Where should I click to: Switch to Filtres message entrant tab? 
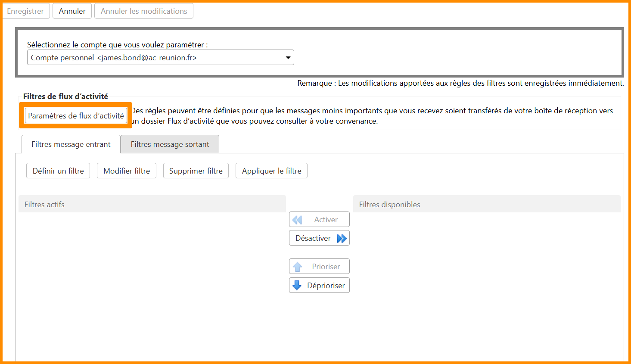pyautogui.click(x=71, y=144)
